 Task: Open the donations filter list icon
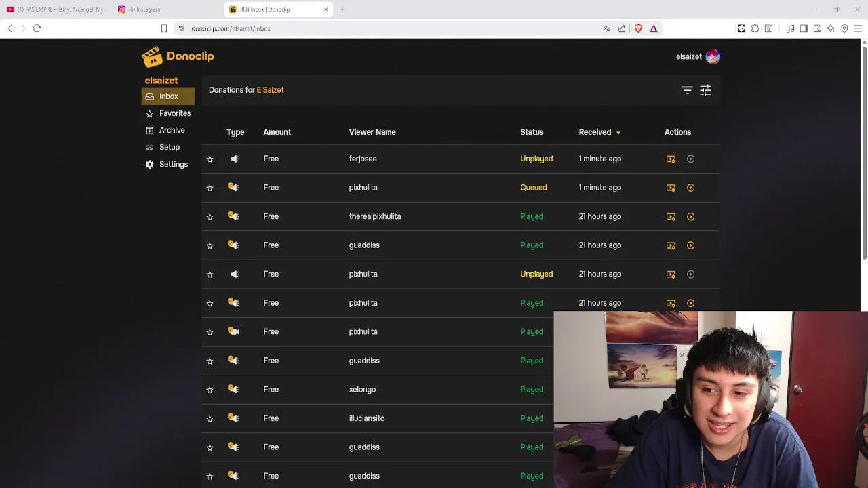(x=687, y=90)
